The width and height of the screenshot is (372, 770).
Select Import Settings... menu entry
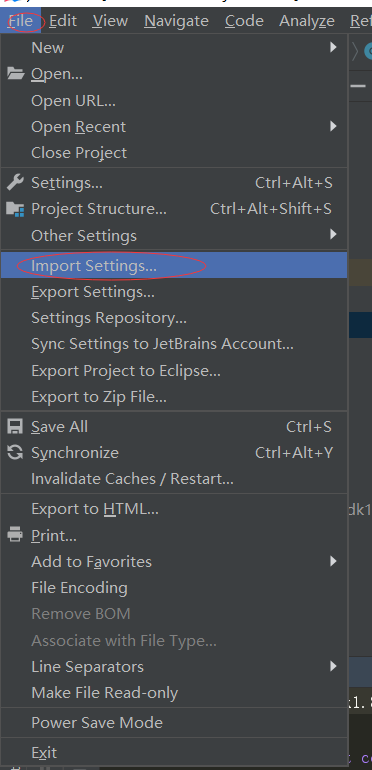(174, 265)
